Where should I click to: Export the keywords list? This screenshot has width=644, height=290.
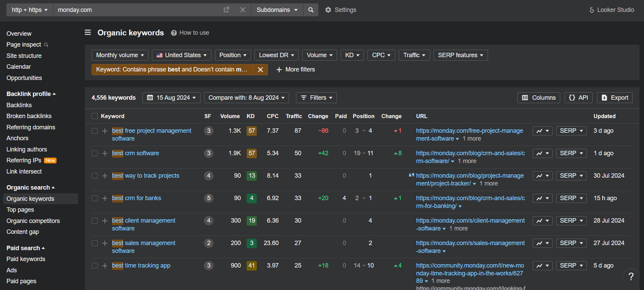click(x=615, y=98)
